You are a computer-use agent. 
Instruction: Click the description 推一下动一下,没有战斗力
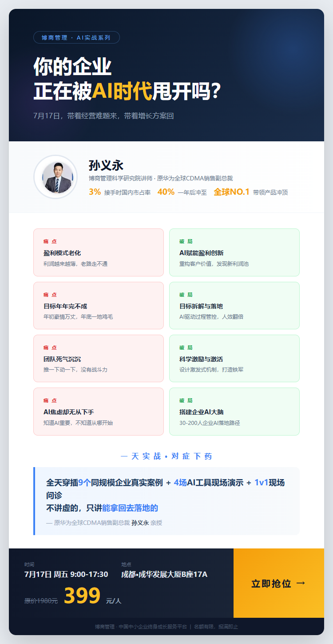pyautogui.click(x=75, y=370)
